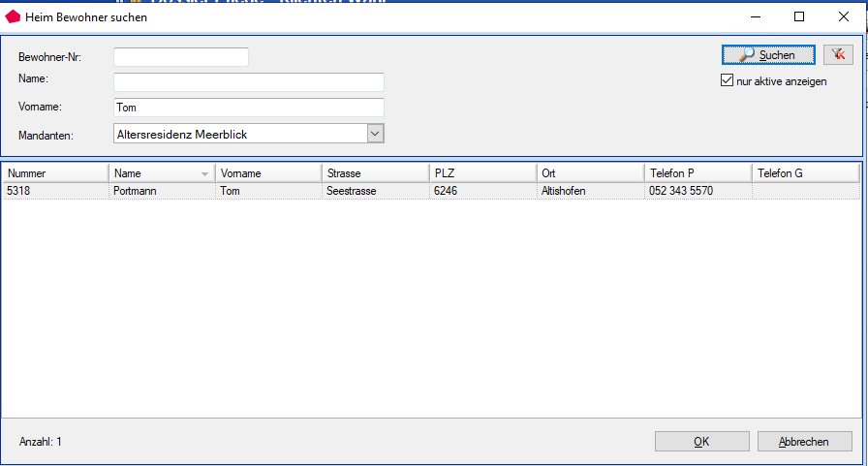Open the Mandanten dropdown arrow
The height and width of the screenshot is (466, 868).
[375, 134]
